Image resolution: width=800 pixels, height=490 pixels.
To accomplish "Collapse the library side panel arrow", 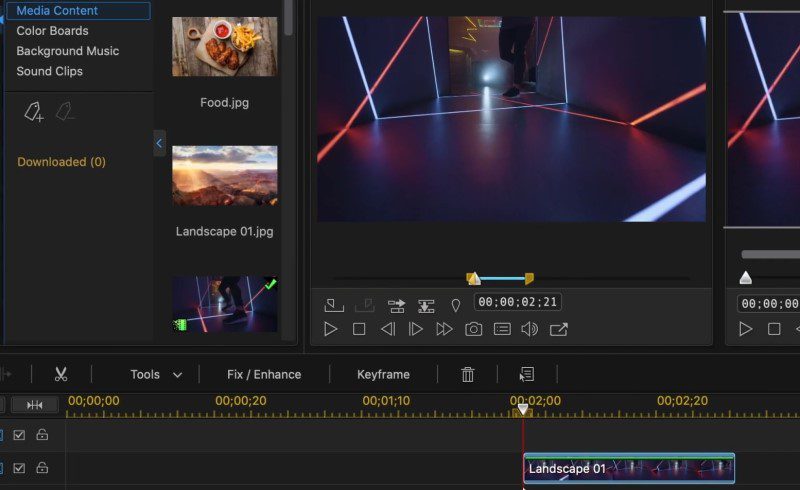I will tap(159, 143).
